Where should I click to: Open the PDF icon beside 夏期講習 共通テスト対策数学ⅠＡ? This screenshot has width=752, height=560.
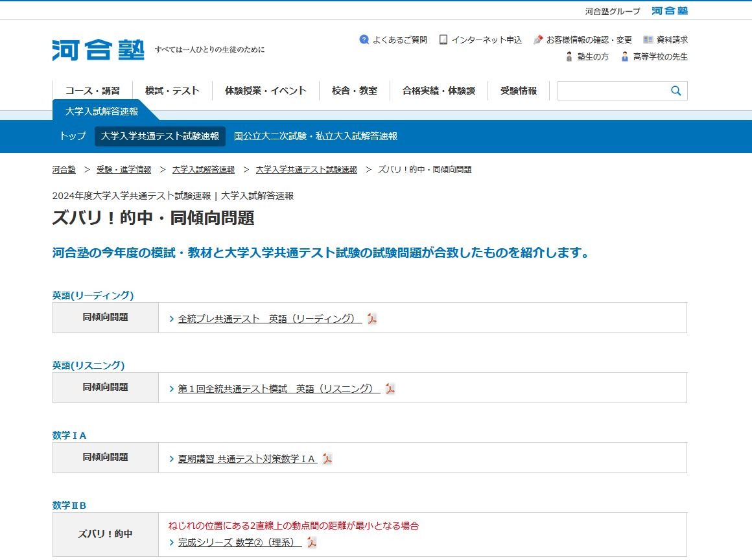pyautogui.click(x=329, y=458)
